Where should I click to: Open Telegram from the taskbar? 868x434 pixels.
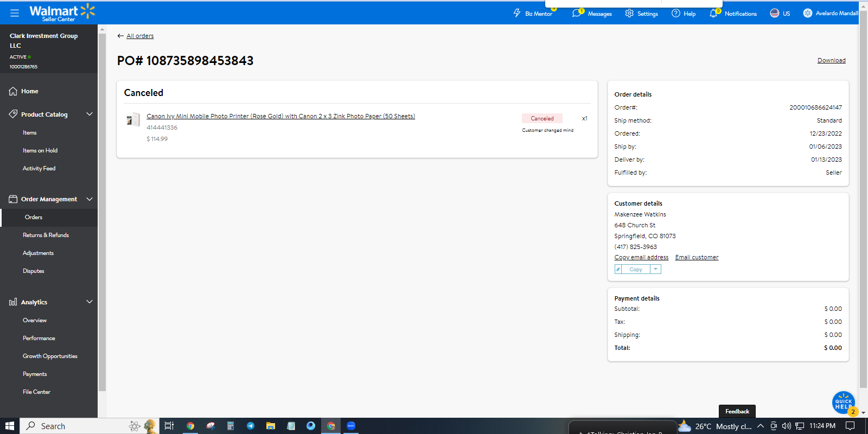[251, 426]
